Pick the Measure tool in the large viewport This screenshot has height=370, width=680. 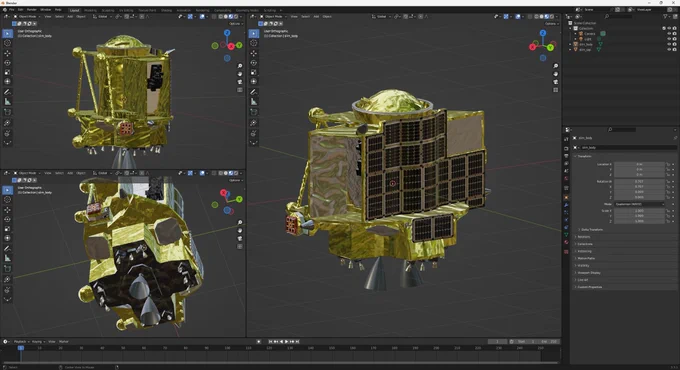click(x=254, y=102)
